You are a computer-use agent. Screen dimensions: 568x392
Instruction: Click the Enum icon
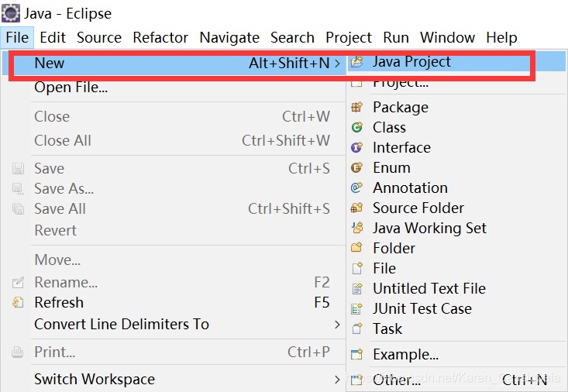(x=356, y=168)
